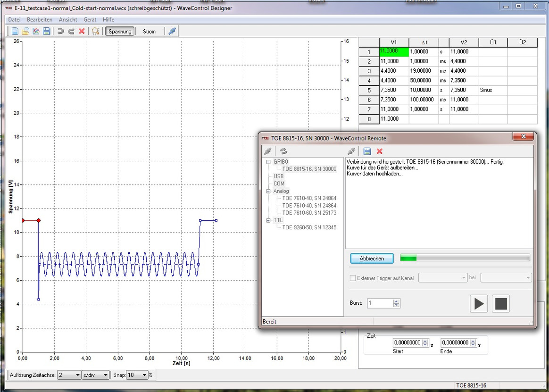549x392 pixels.
Task: Click the upload progress bar
Action: [x=465, y=258]
